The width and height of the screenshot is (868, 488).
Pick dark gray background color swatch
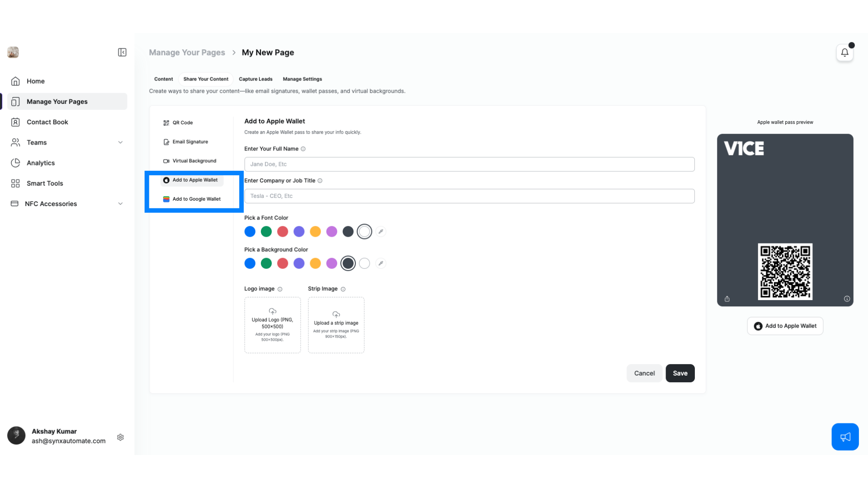click(x=348, y=263)
